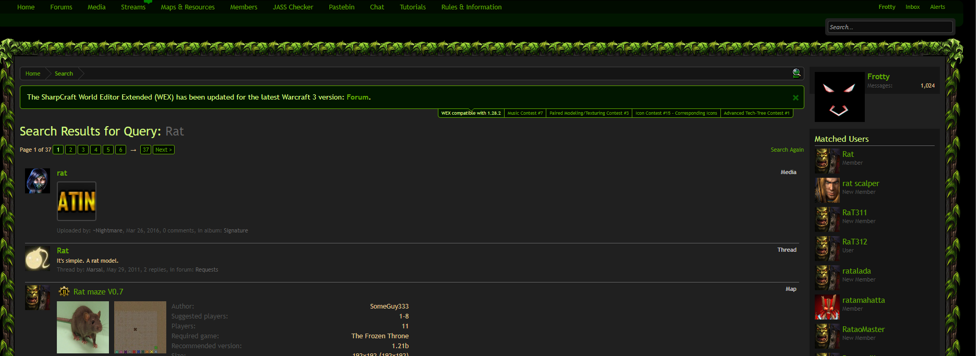
Task: Select Paired Modeling/Texturing Contest #3 tab
Action: pyautogui.click(x=589, y=113)
